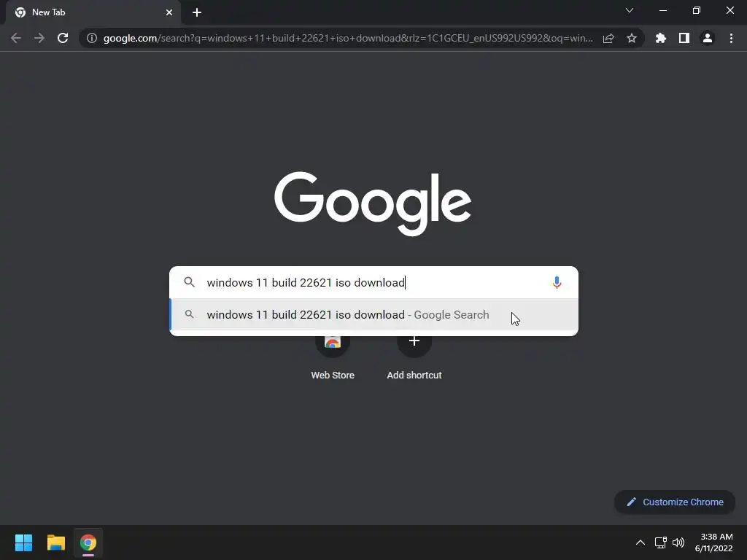Reload the page with the refresh icon
This screenshot has height=560, width=747.
click(x=63, y=38)
